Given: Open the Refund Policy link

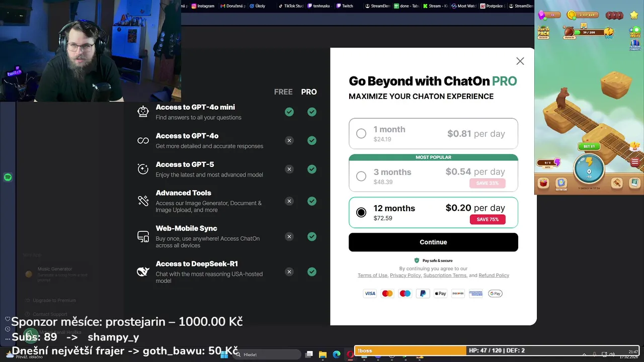Looking at the screenshot, I should tap(494, 276).
